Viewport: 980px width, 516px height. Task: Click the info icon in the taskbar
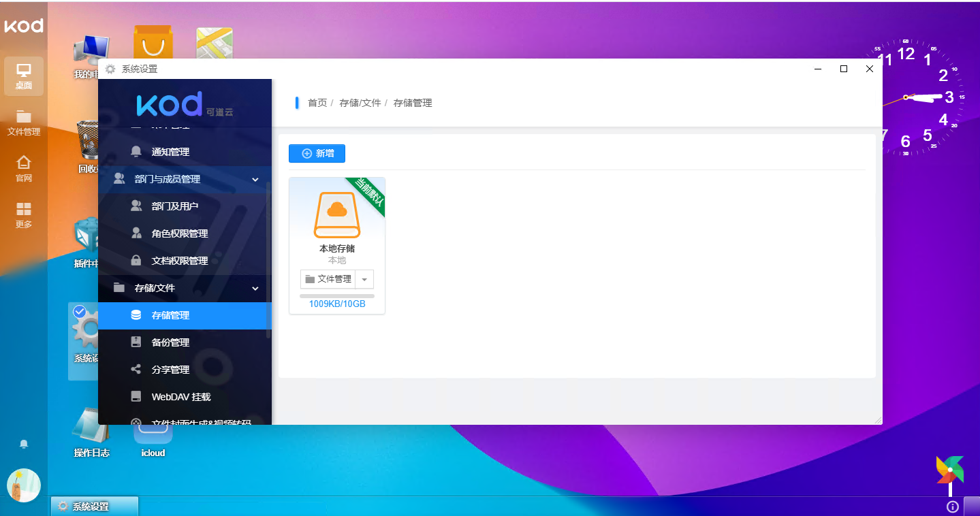coord(953,506)
